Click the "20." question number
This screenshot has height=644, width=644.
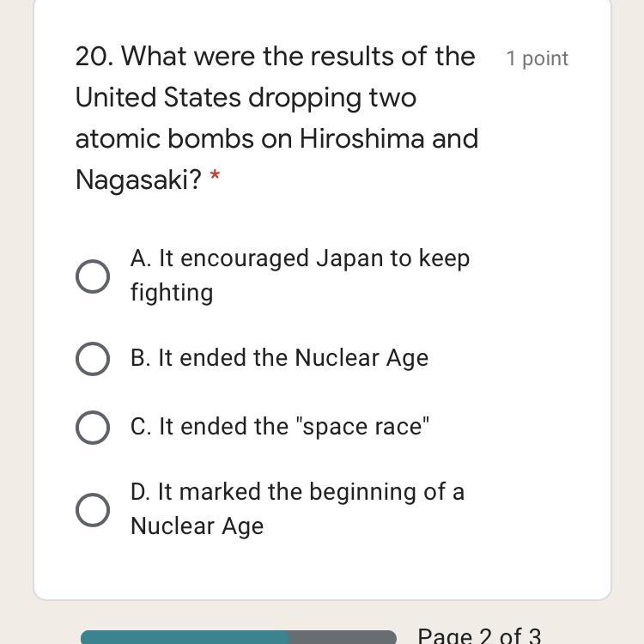tap(94, 56)
